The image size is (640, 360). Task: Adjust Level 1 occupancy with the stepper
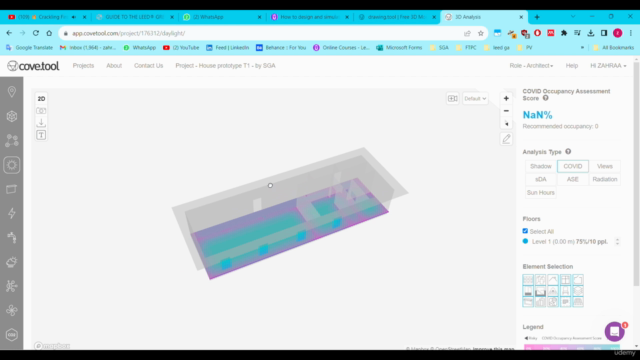tap(617, 242)
